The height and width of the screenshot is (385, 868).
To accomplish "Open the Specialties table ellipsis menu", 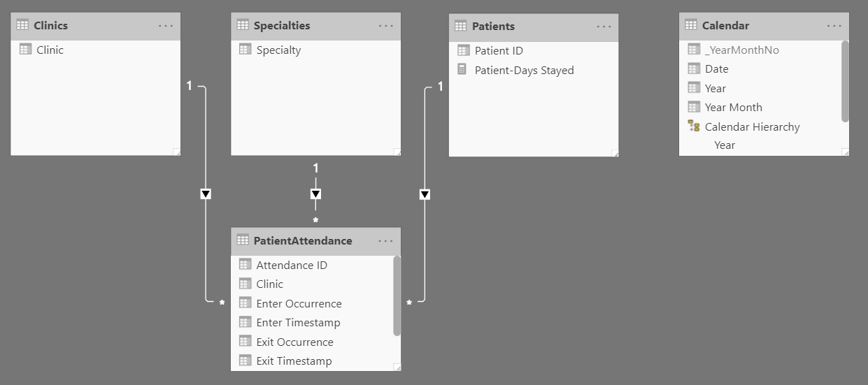I will coord(386,26).
